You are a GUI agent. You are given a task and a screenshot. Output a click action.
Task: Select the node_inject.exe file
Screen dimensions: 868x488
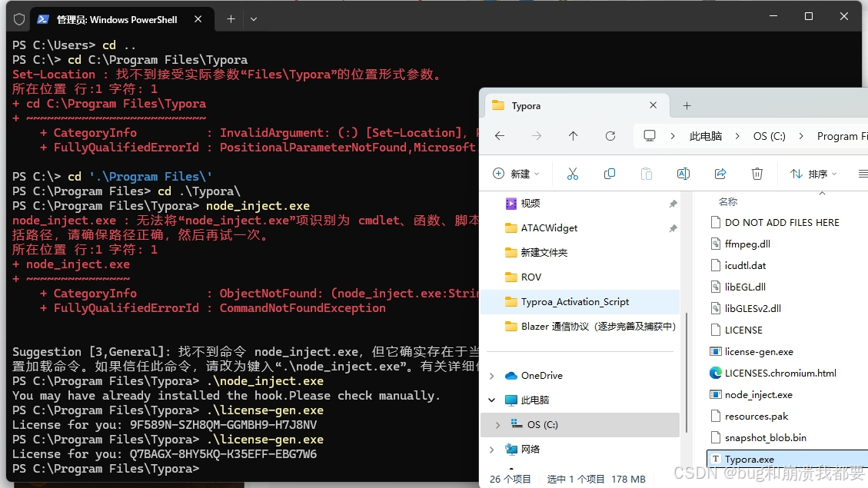pyautogui.click(x=758, y=395)
